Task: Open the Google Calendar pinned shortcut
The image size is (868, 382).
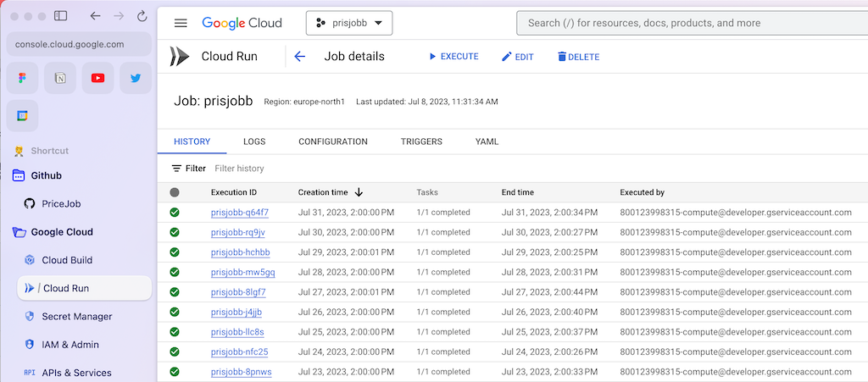Action: click(22, 115)
